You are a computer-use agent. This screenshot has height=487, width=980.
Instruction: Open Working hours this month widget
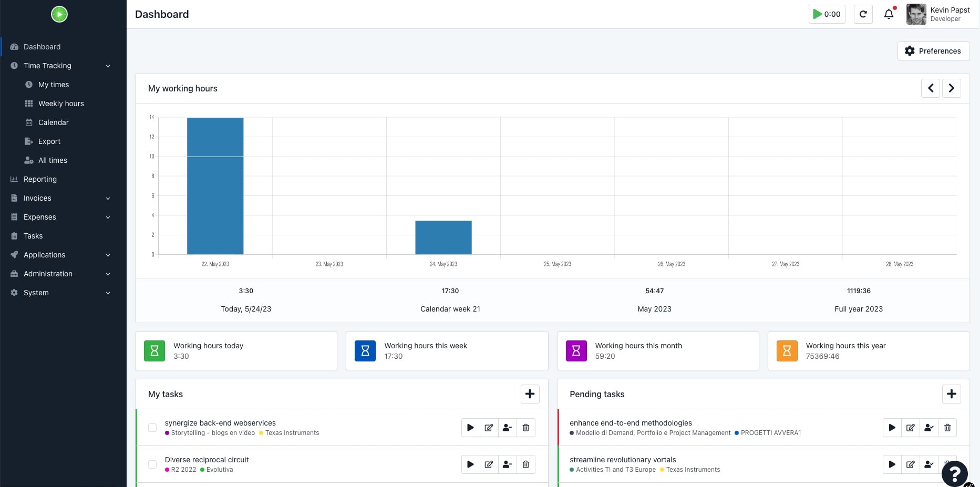click(x=658, y=351)
